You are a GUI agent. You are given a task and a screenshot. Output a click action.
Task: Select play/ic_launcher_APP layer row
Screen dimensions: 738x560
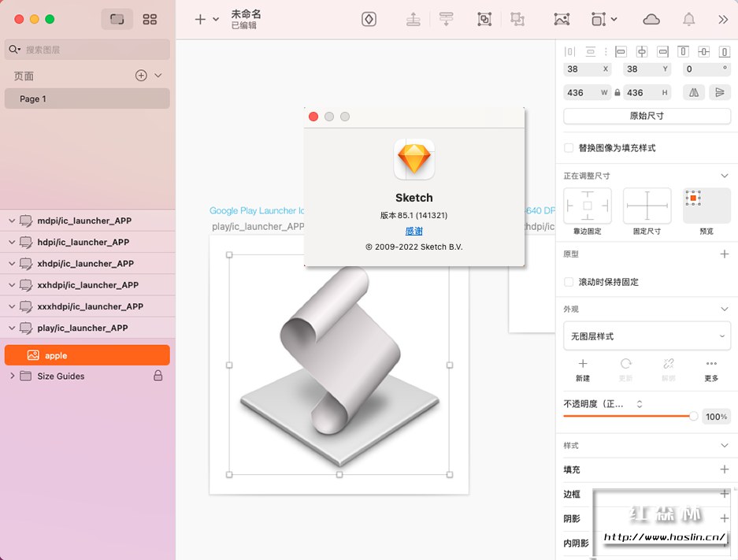87,328
